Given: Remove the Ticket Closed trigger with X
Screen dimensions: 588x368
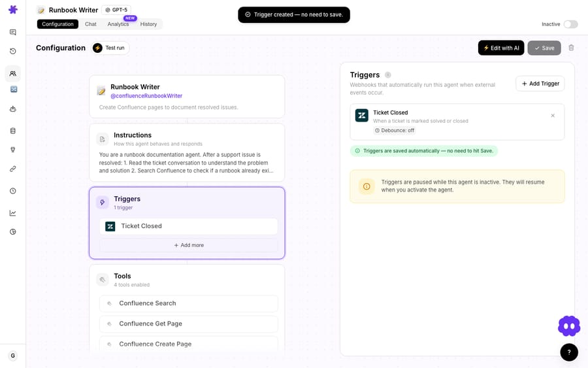Looking at the screenshot, I should pos(553,116).
